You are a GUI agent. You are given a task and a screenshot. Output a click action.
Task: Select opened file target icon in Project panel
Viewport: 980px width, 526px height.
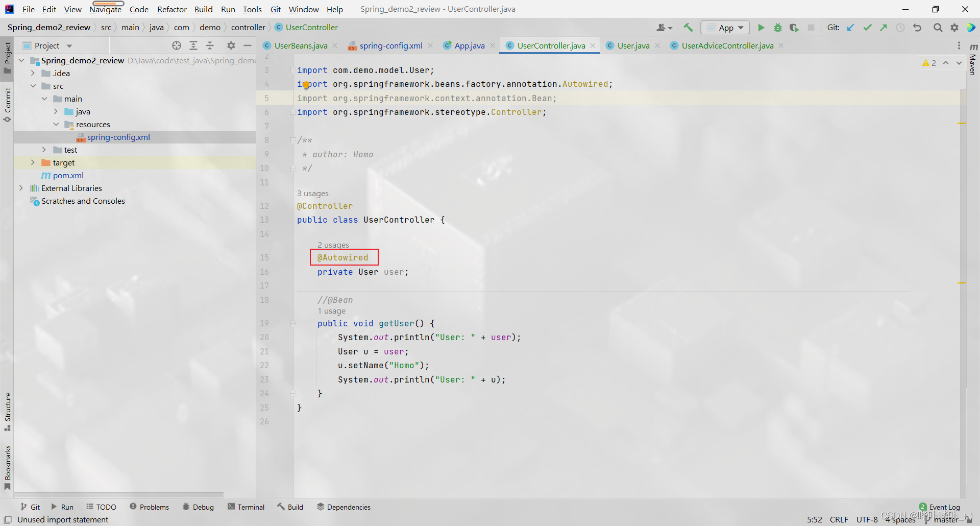[177, 45]
